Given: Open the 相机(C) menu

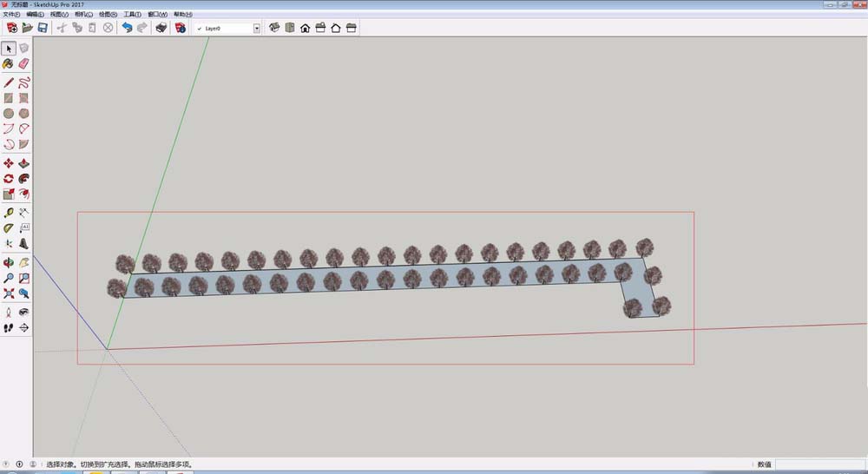Looking at the screenshot, I should tap(83, 15).
